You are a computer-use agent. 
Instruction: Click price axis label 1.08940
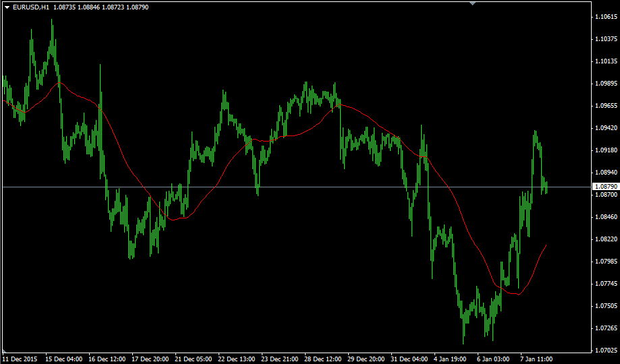(x=606, y=173)
